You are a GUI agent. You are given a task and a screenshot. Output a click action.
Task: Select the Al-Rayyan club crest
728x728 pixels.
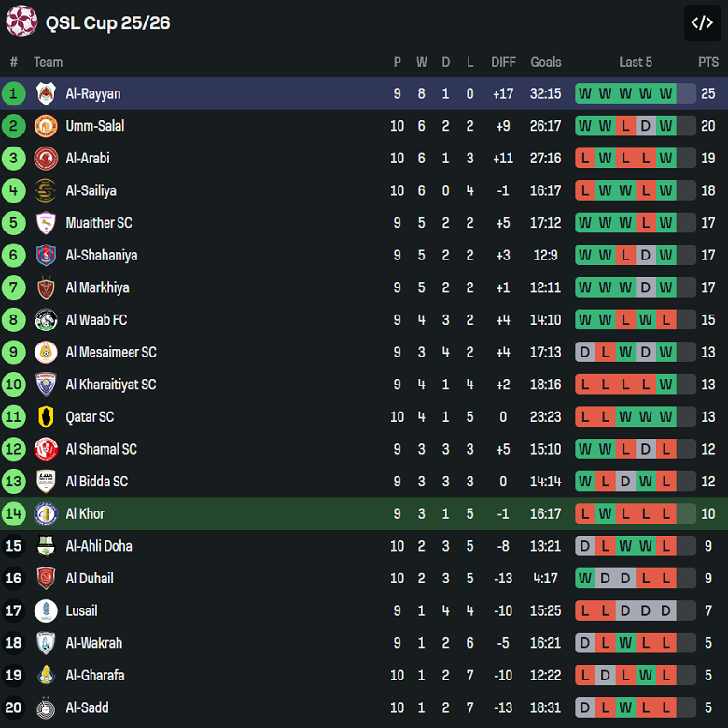[46, 93]
